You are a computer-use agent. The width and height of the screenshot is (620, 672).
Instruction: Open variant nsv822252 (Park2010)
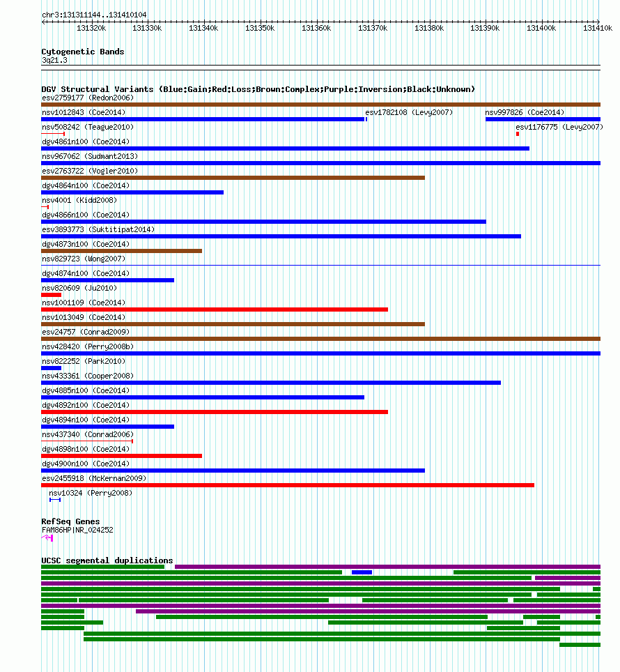coord(84,361)
